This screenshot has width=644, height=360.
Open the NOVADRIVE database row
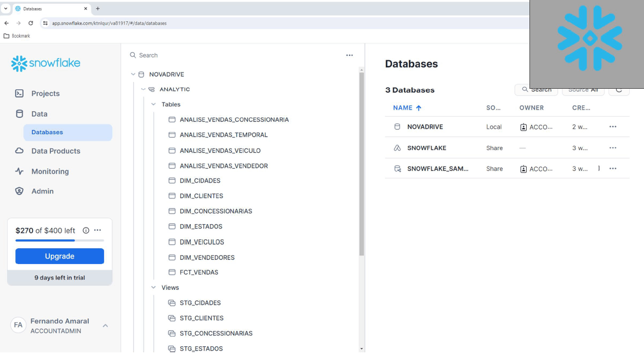point(507,127)
